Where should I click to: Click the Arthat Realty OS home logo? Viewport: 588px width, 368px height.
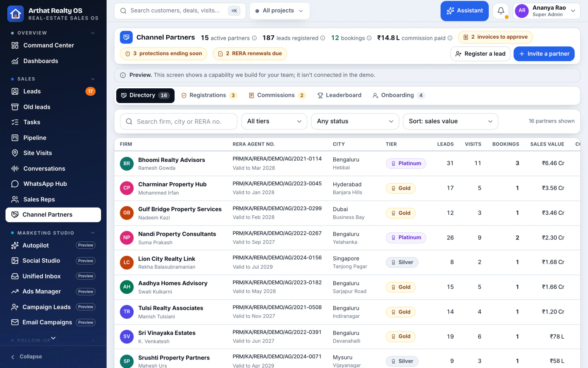[x=15, y=14]
